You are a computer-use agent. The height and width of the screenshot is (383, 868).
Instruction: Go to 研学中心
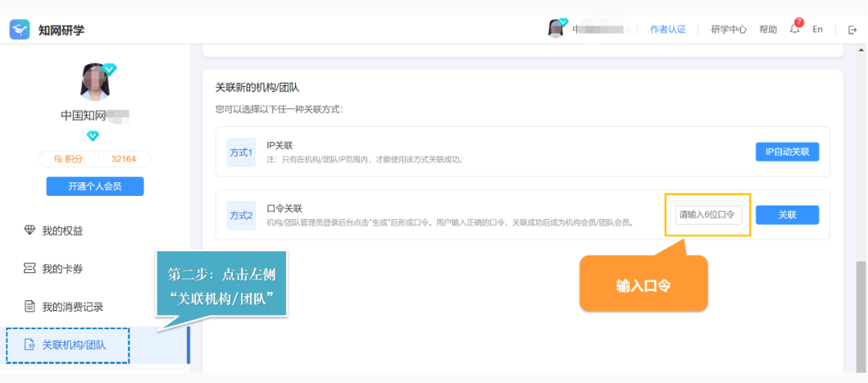click(x=728, y=30)
